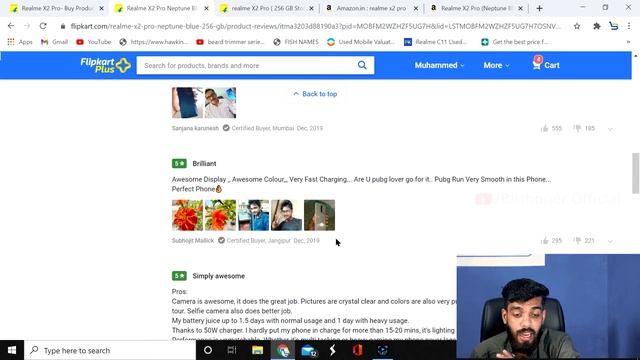Open the Get the best price bookmark
Viewport: 640px width, 360px height.
coord(514,42)
